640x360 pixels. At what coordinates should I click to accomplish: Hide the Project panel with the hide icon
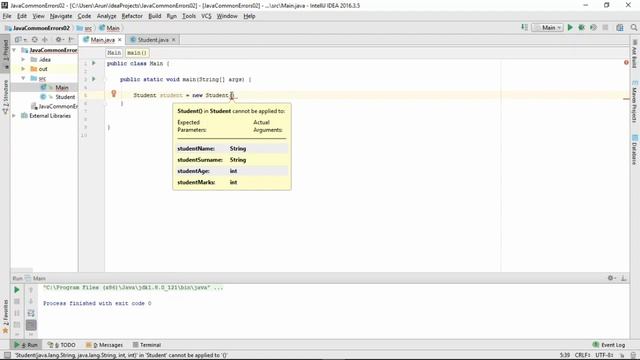[71, 40]
